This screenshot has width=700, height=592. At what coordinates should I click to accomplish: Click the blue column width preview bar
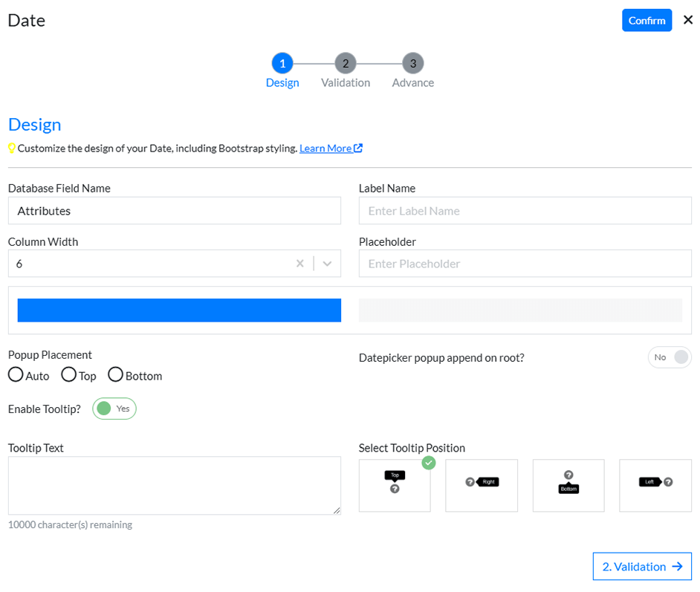pyautogui.click(x=178, y=310)
